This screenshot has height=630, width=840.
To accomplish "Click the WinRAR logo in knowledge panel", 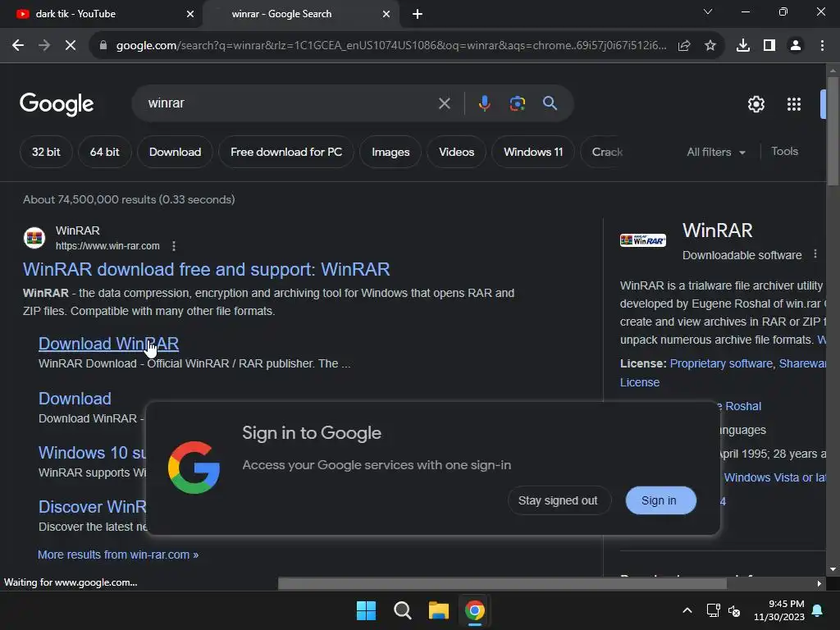I will pyautogui.click(x=643, y=240).
